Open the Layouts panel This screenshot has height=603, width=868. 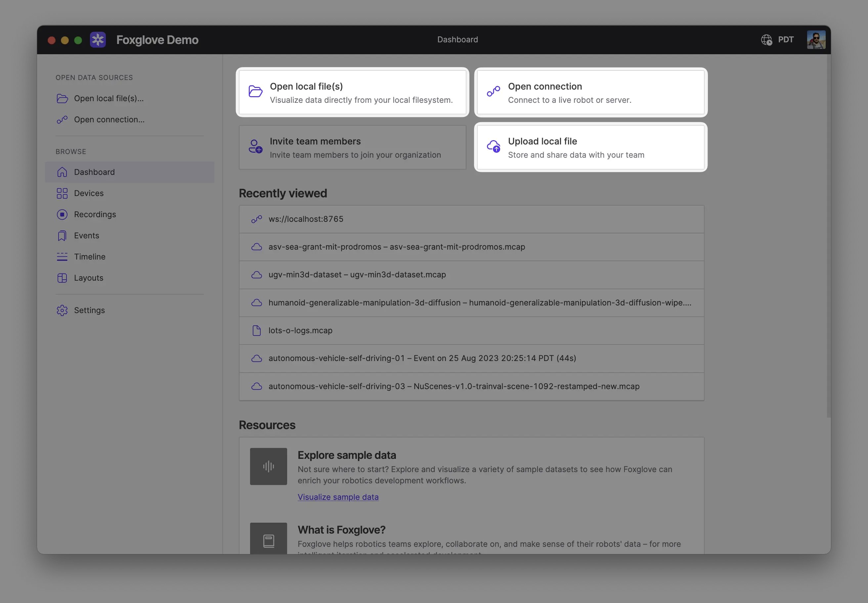[x=88, y=278]
